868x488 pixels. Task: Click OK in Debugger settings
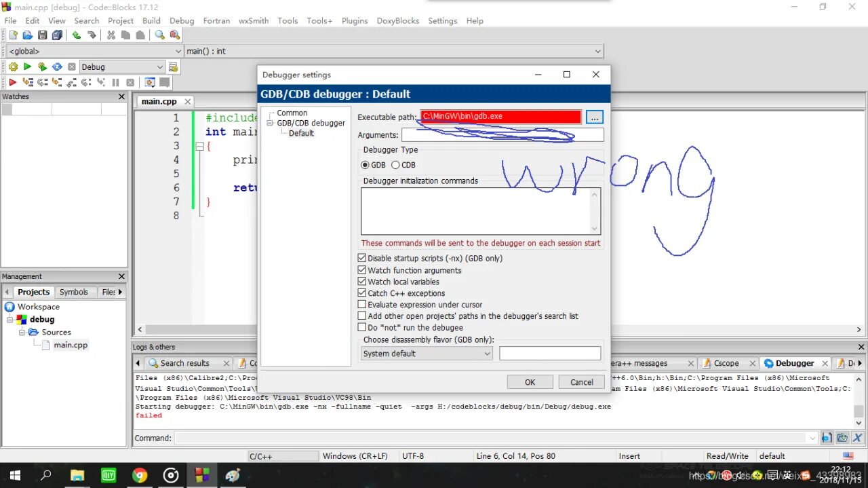[530, 382]
